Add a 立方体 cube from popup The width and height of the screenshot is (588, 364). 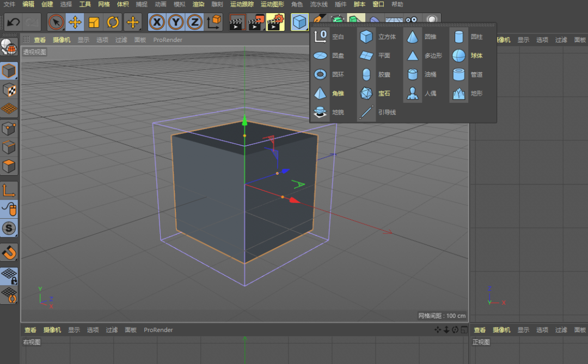click(378, 37)
